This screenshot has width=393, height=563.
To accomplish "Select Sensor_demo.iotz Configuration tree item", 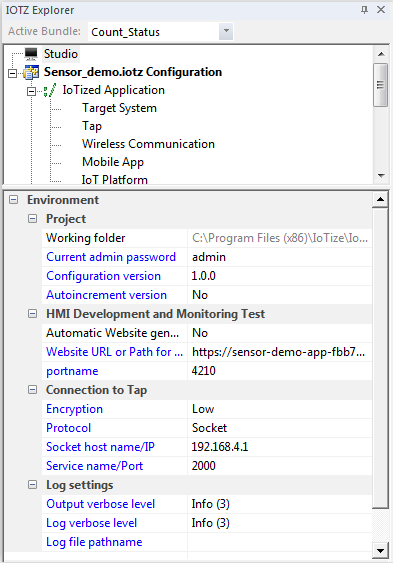I will (x=133, y=72).
